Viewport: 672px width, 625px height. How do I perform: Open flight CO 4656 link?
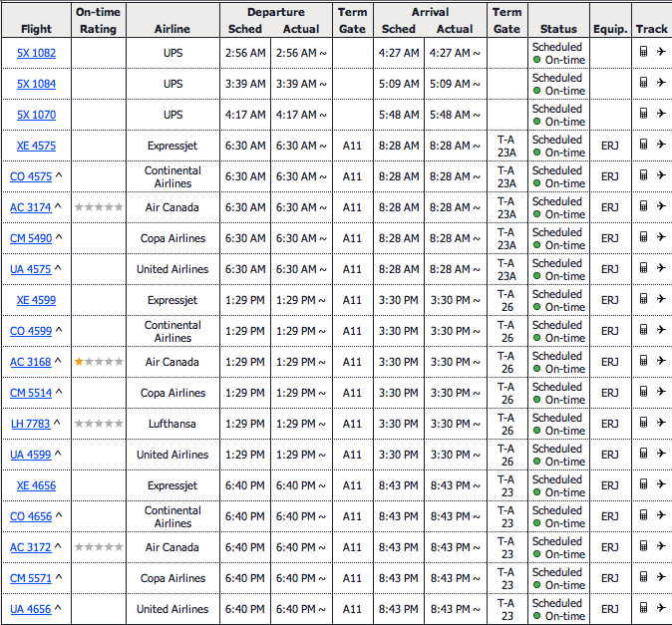pyautogui.click(x=31, y=516)
